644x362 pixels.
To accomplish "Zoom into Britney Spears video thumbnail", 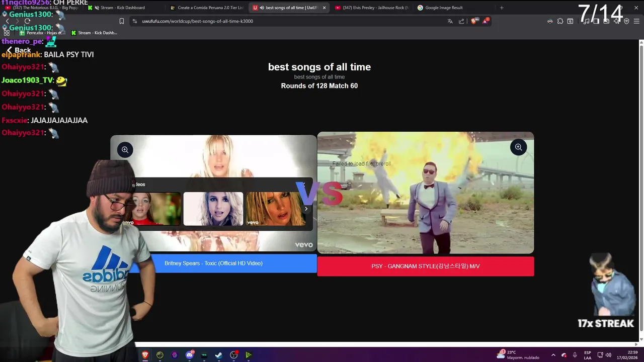I will point(125,150).
